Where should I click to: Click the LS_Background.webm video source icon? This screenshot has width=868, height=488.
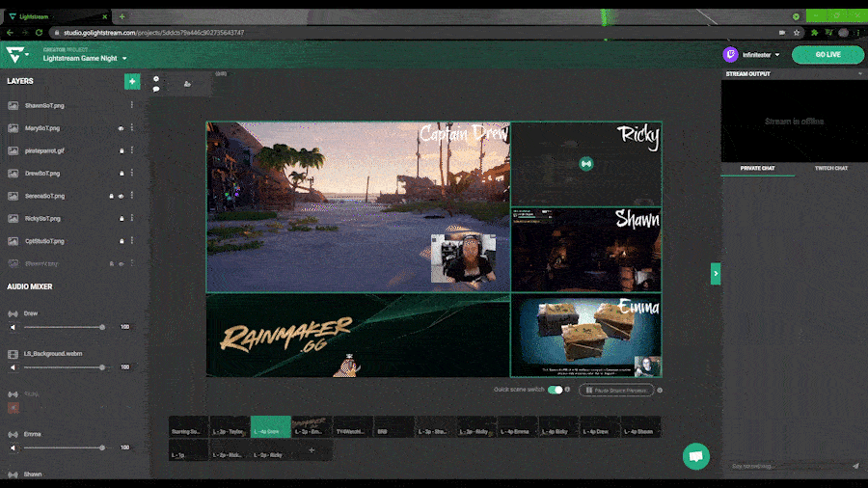pos(13,354)
